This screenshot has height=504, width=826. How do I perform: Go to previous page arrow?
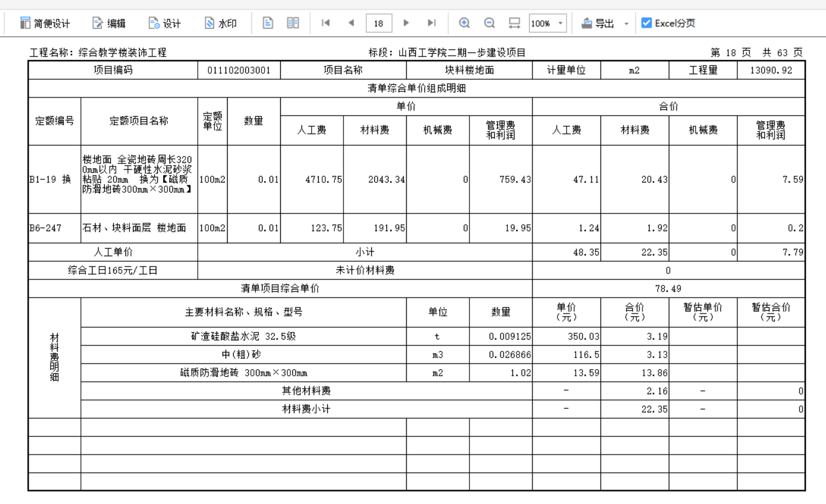pyautogui.click(x=351, y=23)
